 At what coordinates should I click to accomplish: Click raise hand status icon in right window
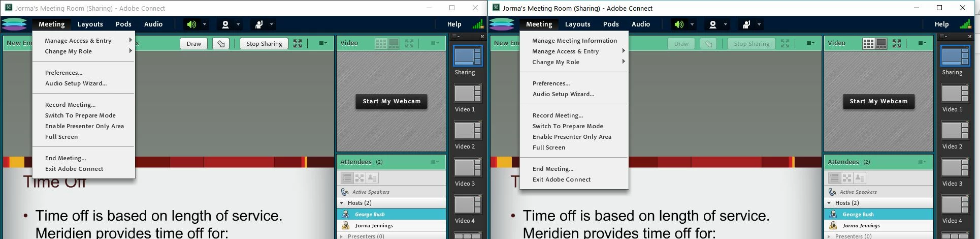tap(746, 24)
